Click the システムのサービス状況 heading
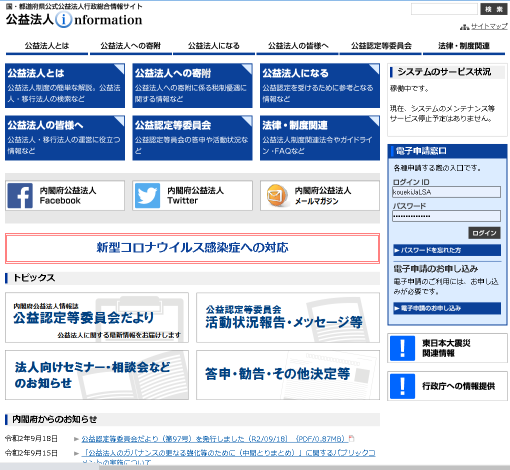The image size is (510, 470). pyautogui.click(x=444, y=72)
